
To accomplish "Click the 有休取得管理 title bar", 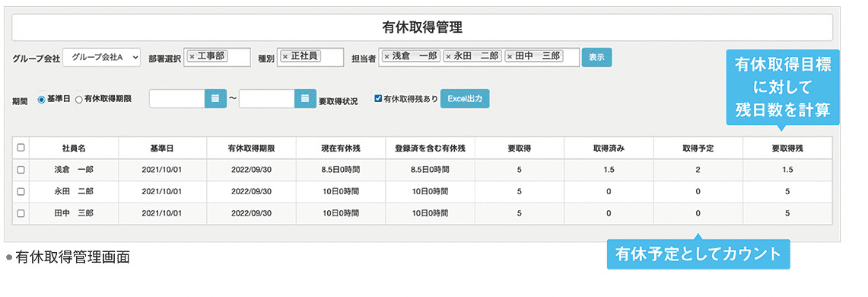I will 422,27.
